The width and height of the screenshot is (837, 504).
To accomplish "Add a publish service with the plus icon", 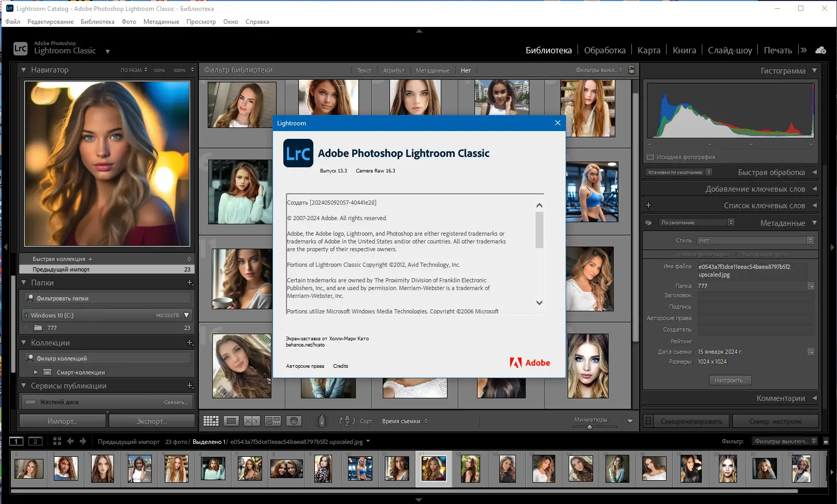I will (190, 386).
